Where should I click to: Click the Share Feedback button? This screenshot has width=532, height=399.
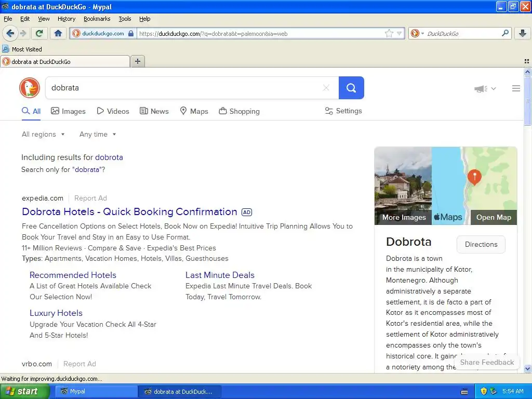coord(487,362)
